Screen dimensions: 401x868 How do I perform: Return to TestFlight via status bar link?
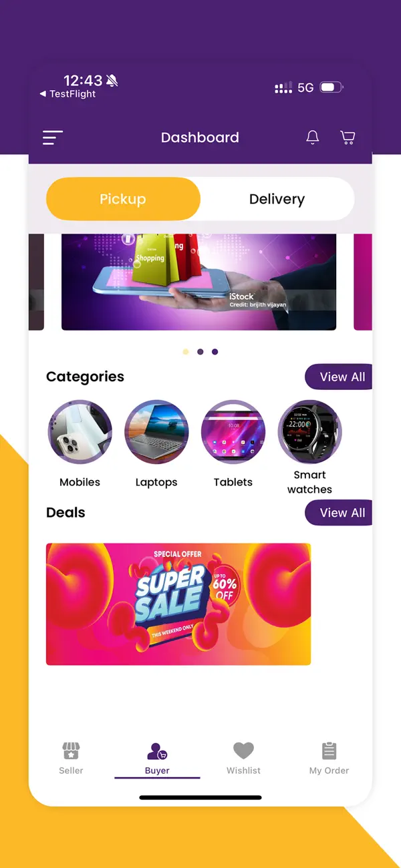click(68, 94)
